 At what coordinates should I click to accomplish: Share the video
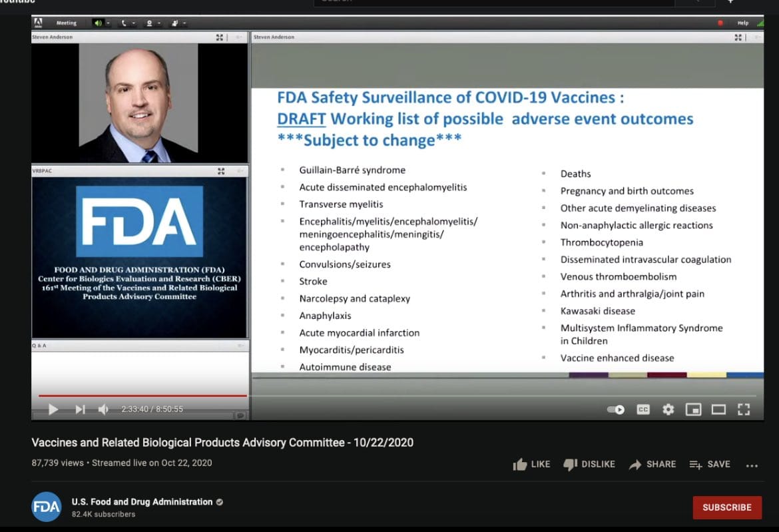pyautogui.click(x=652, y=465)
